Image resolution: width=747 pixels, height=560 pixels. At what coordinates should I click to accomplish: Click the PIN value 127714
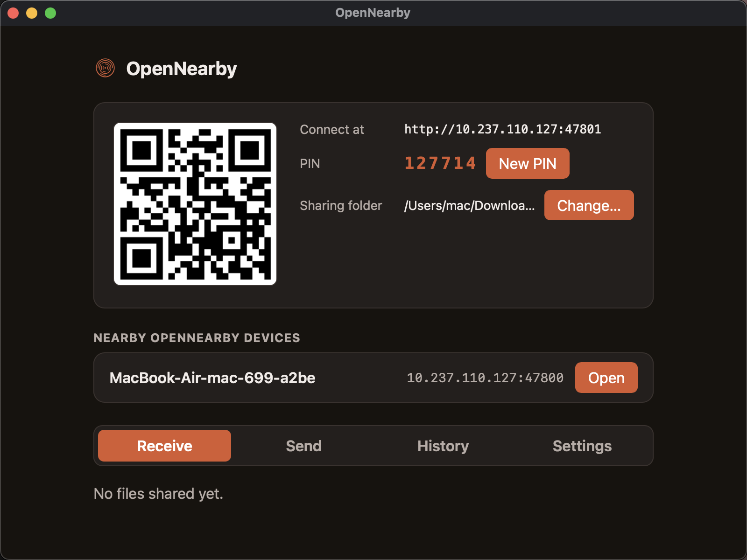pyautogui.click(x=440, y=163)
